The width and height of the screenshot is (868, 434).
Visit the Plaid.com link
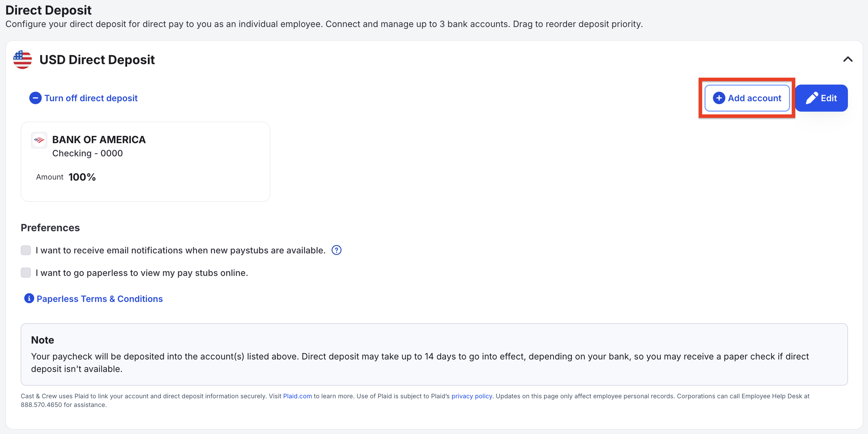298,396
